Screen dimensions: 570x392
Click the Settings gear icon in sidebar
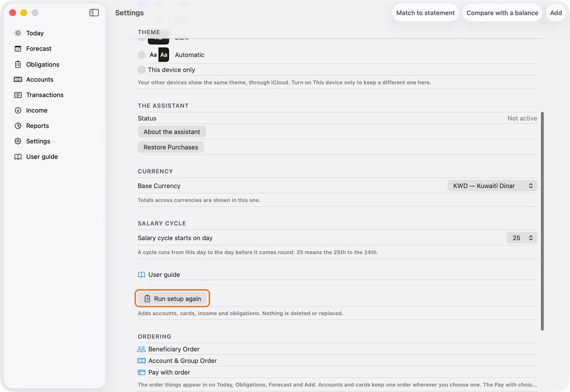point(18,141)
